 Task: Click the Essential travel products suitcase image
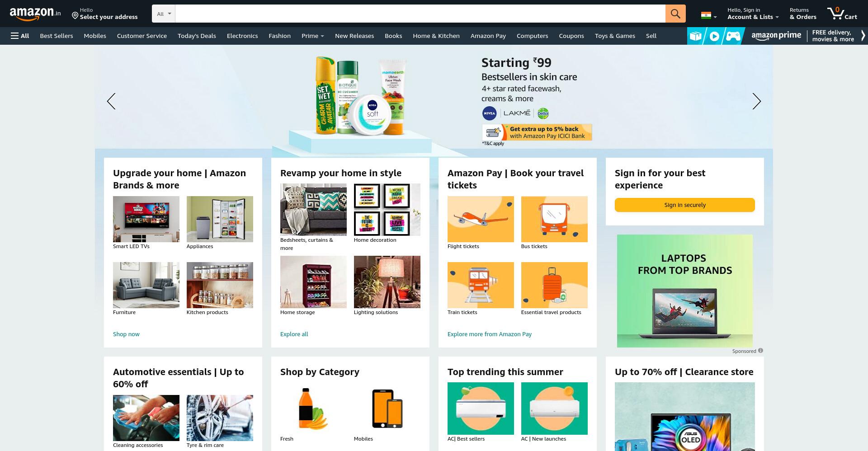554,285
